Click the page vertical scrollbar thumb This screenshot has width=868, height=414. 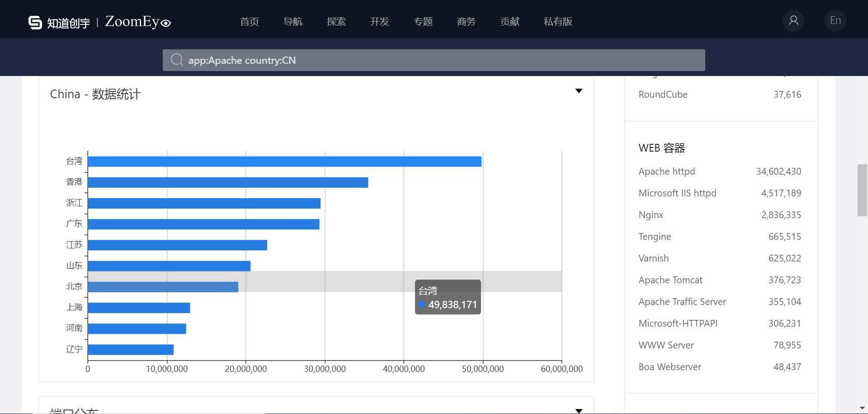(x=862, y=190)
